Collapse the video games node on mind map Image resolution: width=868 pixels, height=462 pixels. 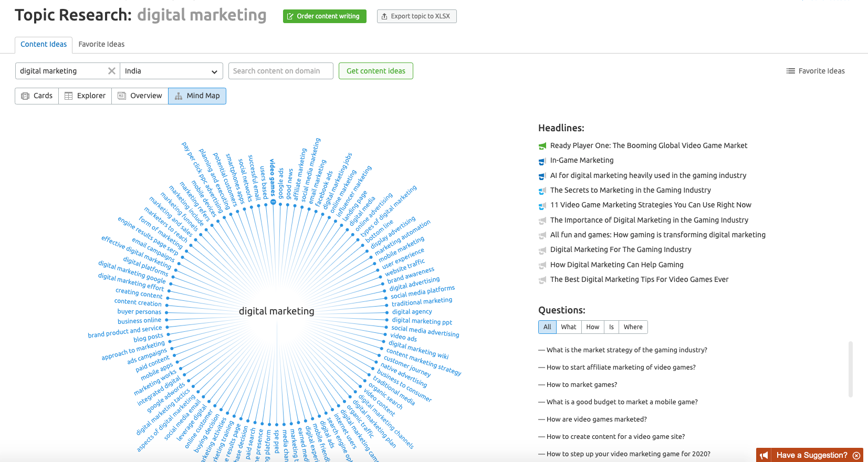point(273,202)
